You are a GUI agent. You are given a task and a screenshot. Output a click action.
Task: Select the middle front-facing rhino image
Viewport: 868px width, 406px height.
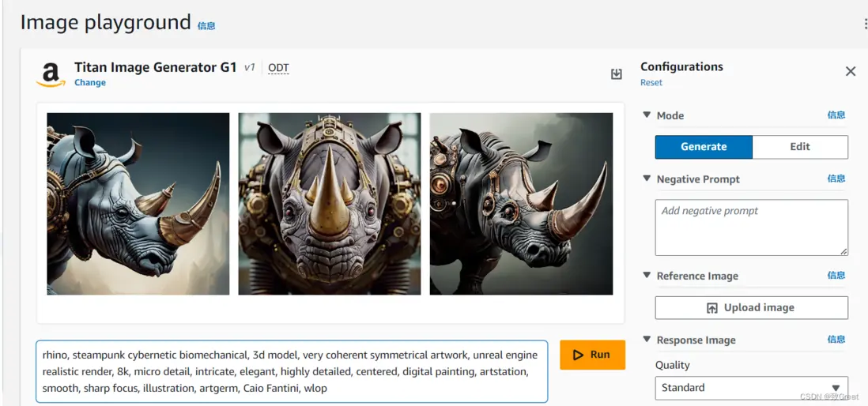pyautogui.click(x=330, y=204)
